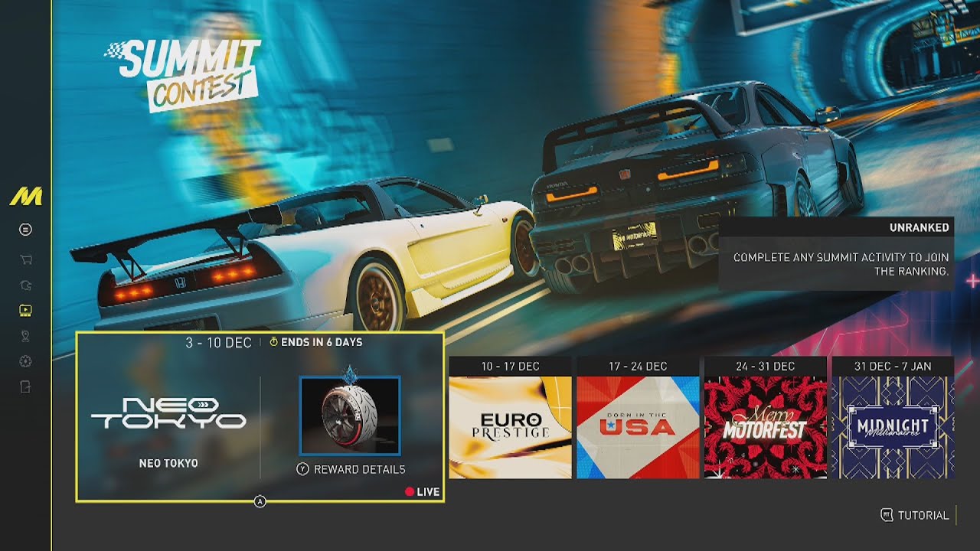
Task: Select the highlighted playlist video icon
Action: (x=25, y=311)
